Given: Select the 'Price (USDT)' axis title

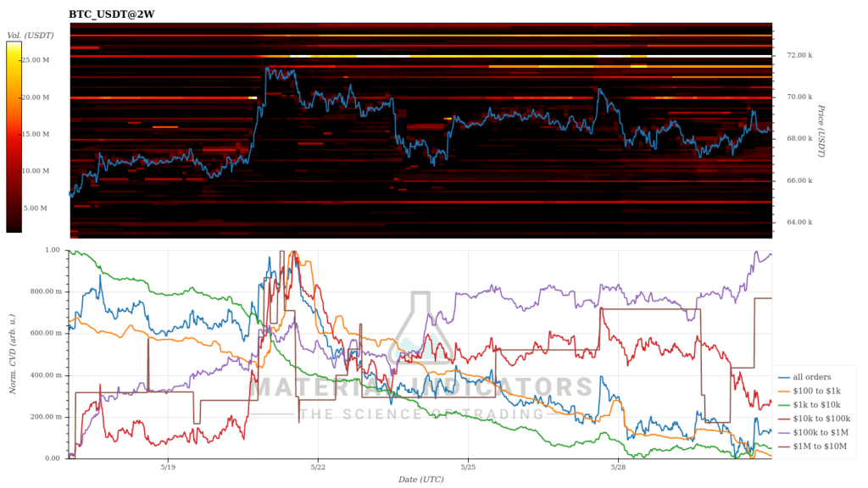Looking at the screenshot, I should pyautogui.click(x=821, y=130).
